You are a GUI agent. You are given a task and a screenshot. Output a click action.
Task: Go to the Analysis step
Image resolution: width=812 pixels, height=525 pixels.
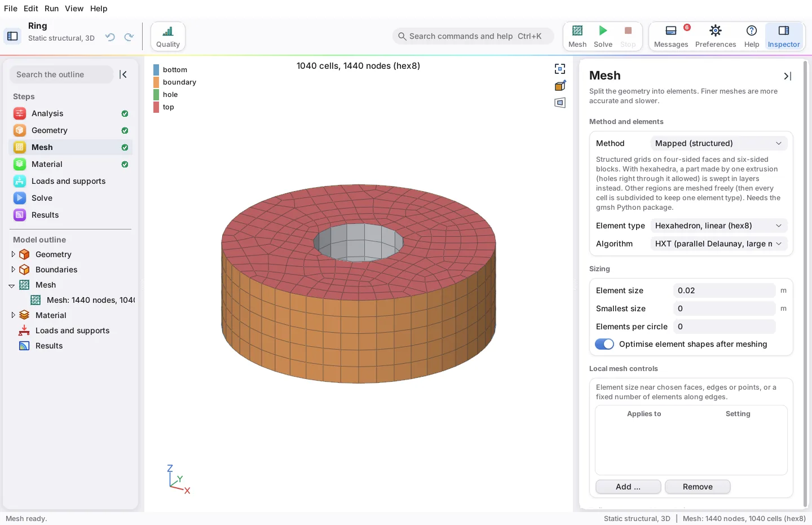[x=71, y=113]
